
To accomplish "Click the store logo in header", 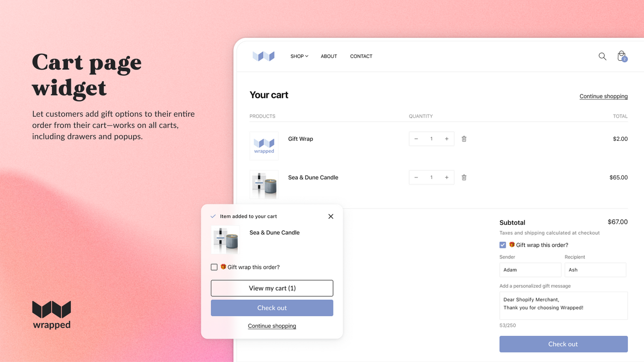I will pyautogui.click(x=264, y=56).
